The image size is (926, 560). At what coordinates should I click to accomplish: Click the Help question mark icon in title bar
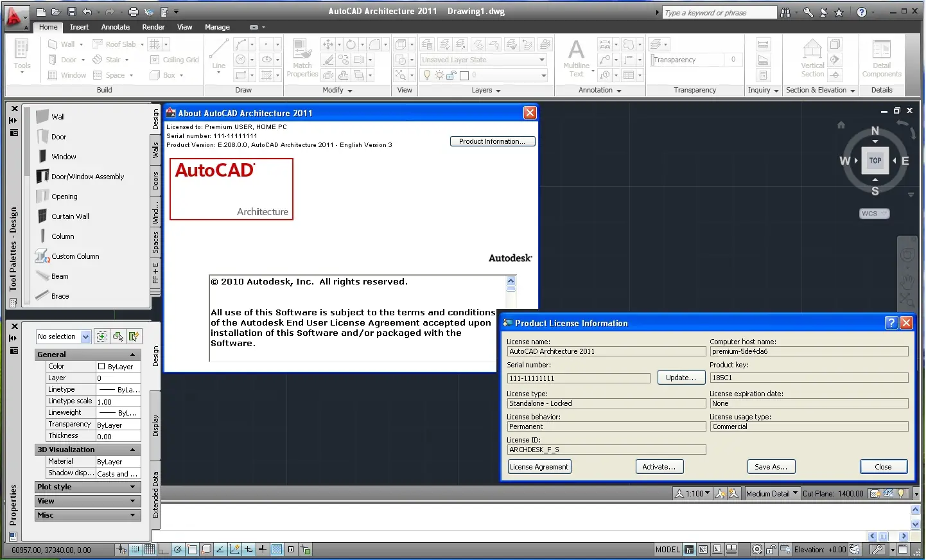(862, 12)
